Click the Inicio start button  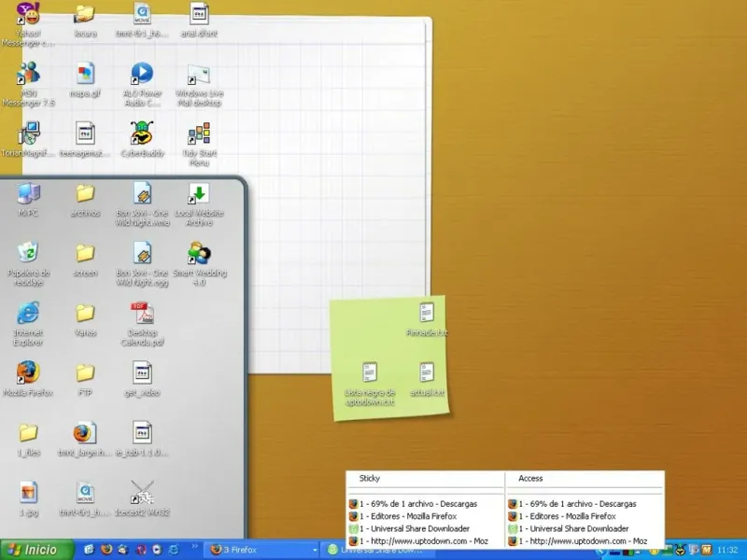37,550
